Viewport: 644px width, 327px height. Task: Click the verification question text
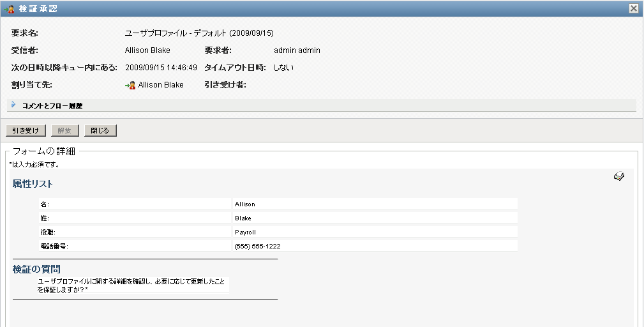coord(131,285)
